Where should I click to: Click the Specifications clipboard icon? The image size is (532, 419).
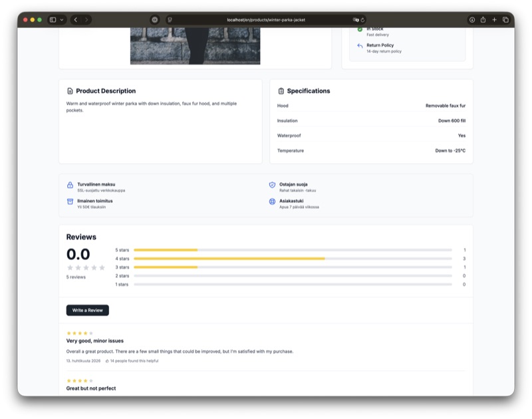tap(281, 91)
